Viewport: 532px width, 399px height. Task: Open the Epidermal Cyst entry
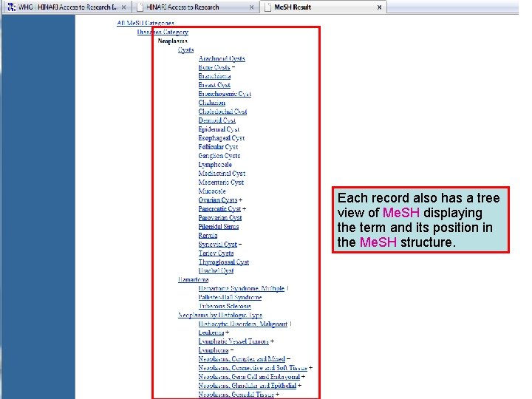click(x=219, y=129)
